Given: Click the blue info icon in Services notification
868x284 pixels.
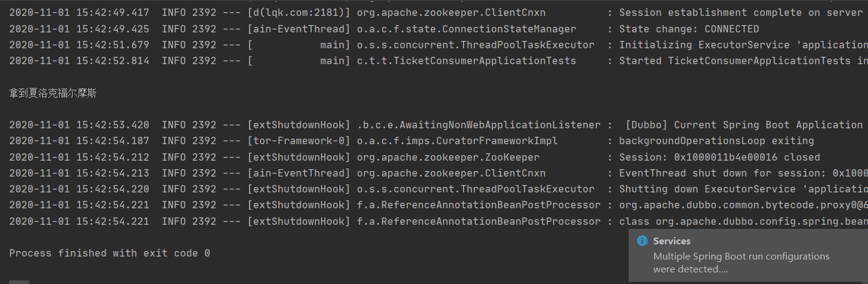Looking at the screenshot, I should 642,241.
